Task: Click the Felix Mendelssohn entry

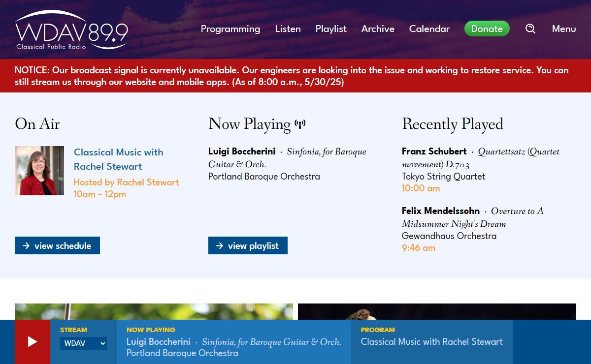Action: (x=441, y=211)
